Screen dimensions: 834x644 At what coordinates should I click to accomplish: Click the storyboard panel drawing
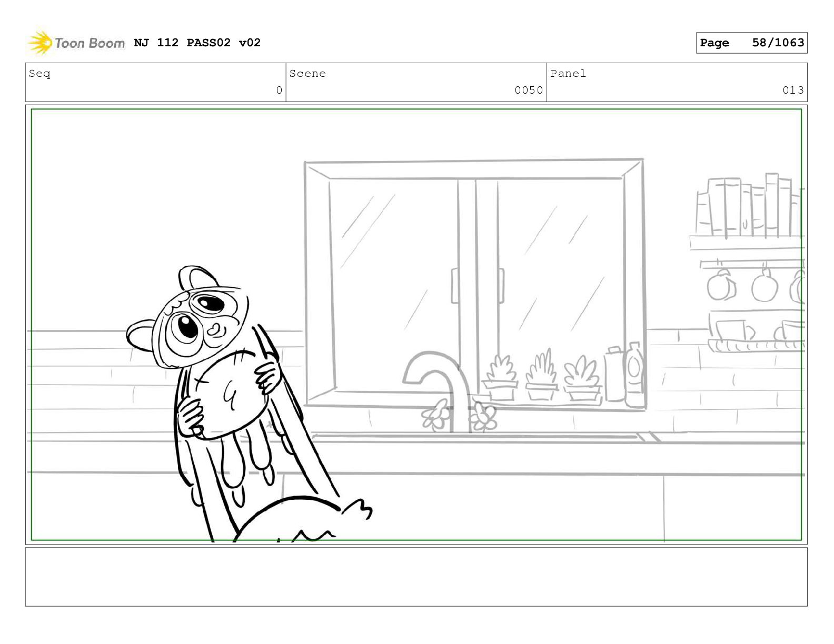(x=416, y=324)
